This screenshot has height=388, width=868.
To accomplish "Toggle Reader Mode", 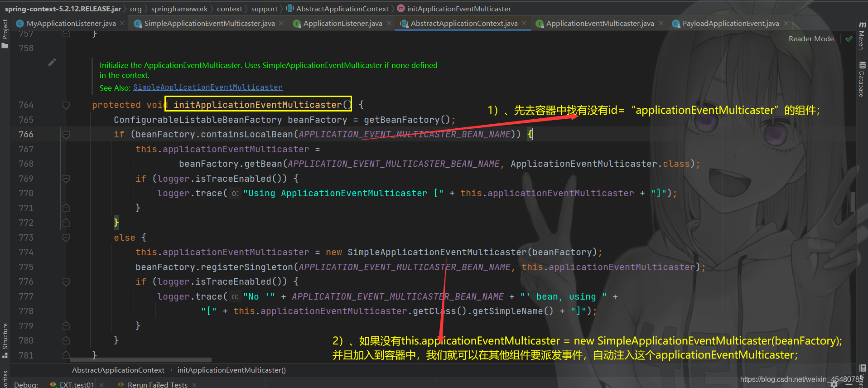I will tap(811, 39).
